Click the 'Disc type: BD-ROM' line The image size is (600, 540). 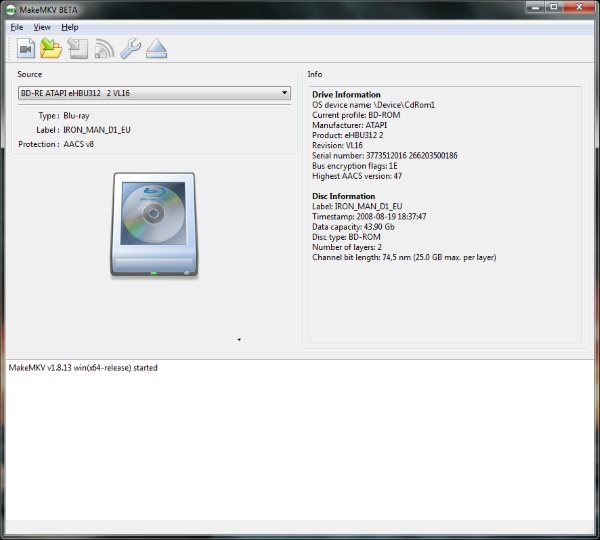tap(346, 237)
